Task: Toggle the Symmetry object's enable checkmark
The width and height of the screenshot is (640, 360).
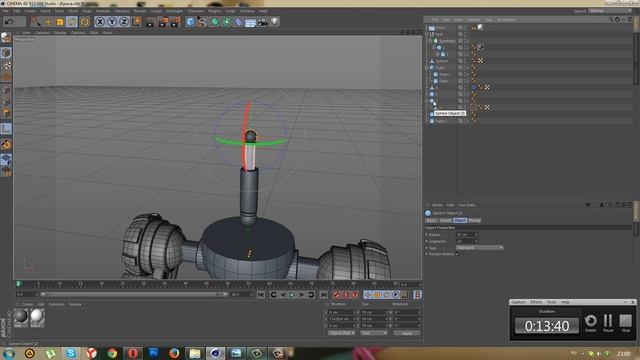Action: [468, 41]
